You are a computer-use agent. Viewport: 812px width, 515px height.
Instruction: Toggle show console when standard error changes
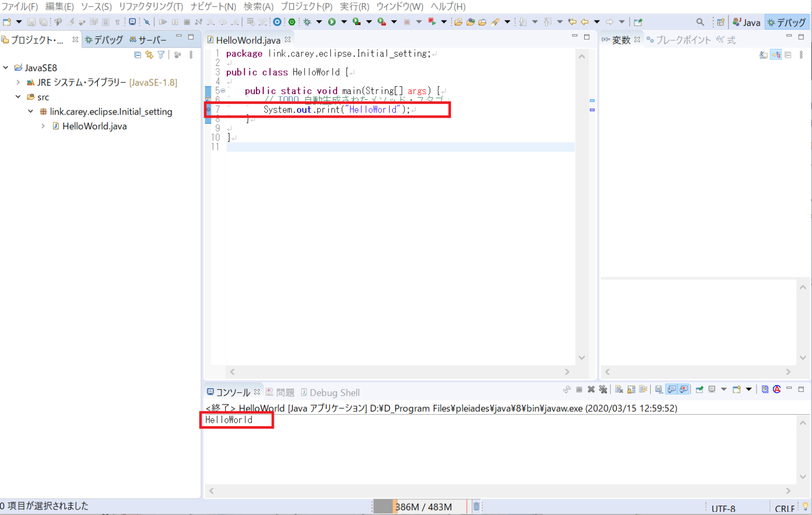[x=684, y=389]
